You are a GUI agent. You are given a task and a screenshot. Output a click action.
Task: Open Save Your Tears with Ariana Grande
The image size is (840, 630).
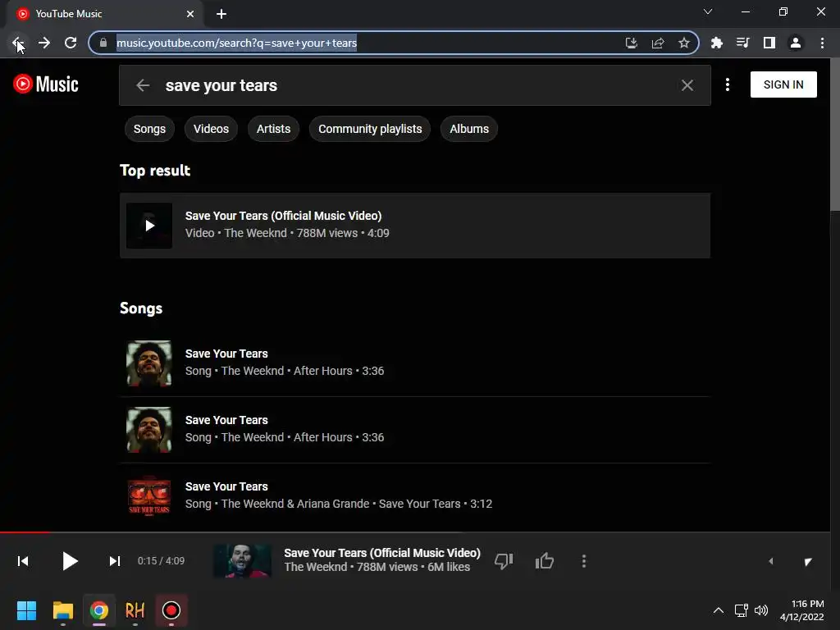(x=415, y=495)
